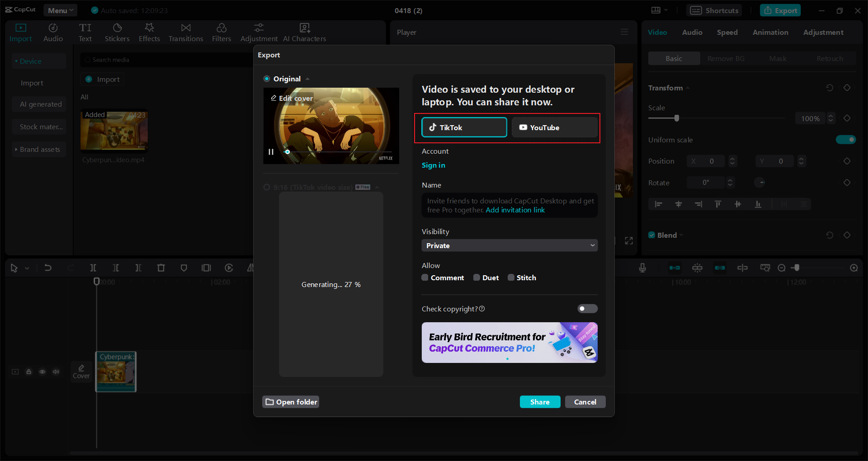The image size is (868, 461).
Task: Choose TikTok as the share platform
Action: [x=464, y=127]
